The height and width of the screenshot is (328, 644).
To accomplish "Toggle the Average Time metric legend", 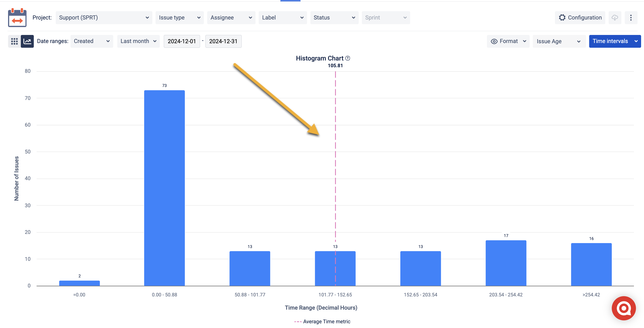I will pos(322,321).
